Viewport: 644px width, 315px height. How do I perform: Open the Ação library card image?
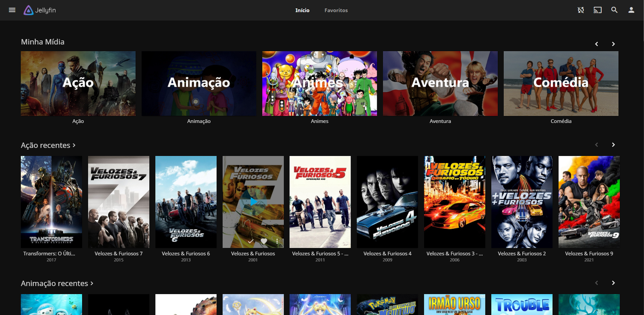click(x=78, y=84)
